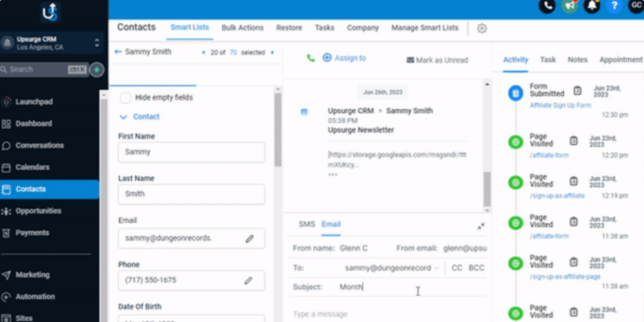Go to previous contact arrow

pos(203,53)
